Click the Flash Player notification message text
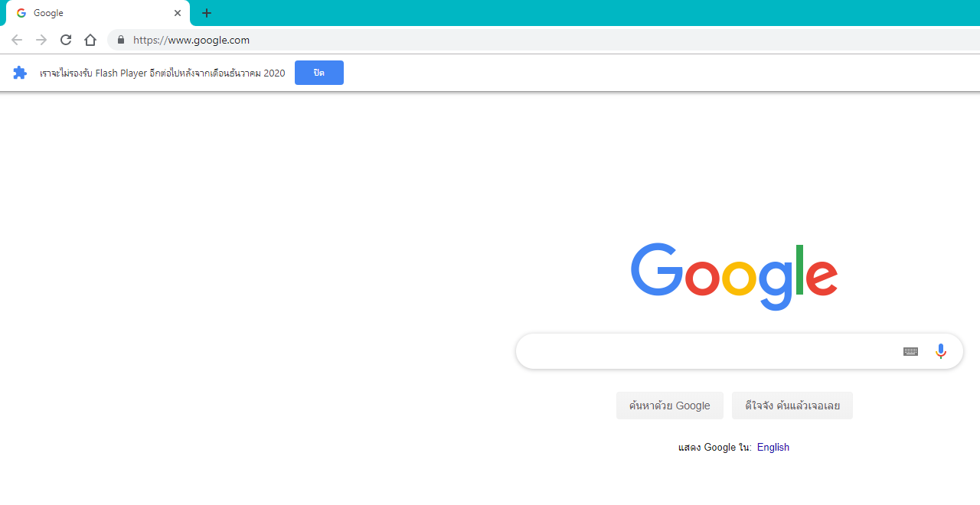Screen dimensions: 980x505 (x=162, y=73)
